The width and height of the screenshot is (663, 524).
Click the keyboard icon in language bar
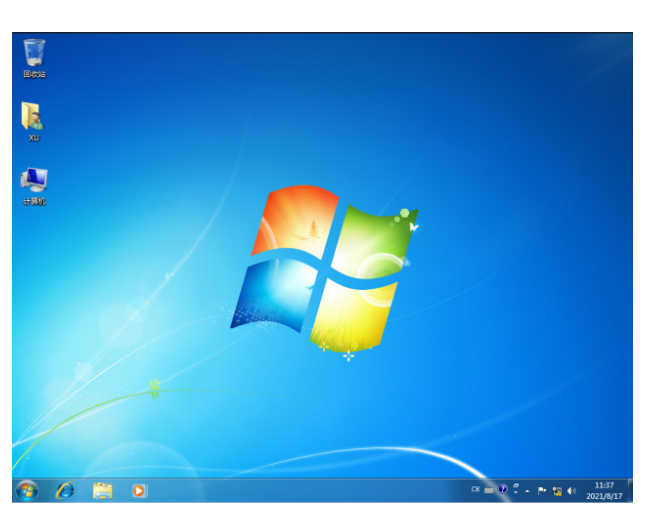click(489, 490)
